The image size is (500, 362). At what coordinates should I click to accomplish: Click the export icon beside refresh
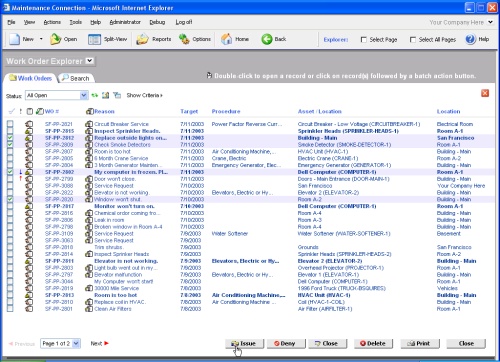(x=106, y=95)
